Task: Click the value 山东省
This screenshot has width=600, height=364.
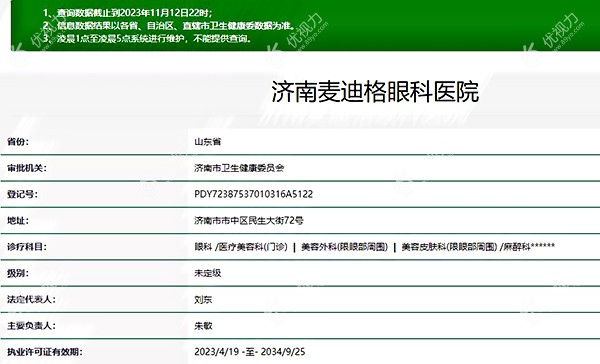Action: 208,142
